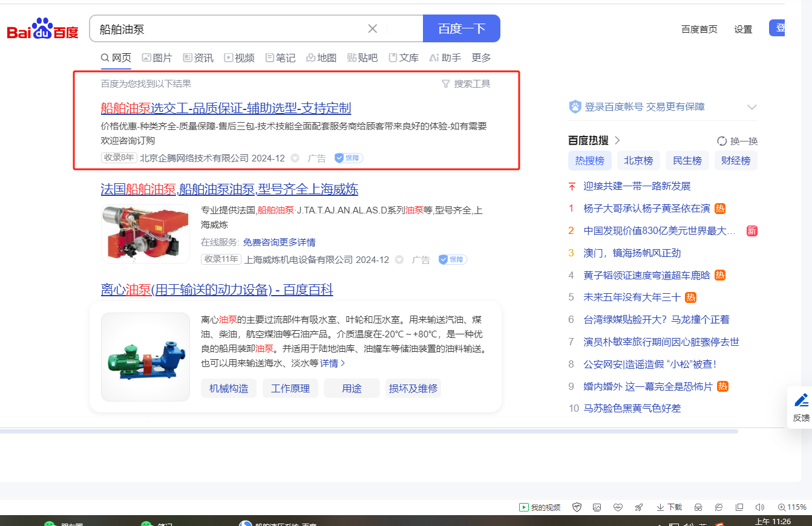This screenshot has height=526, width=812.
Task: Switch to the 图片 search tab
Action: click(157, 58)
